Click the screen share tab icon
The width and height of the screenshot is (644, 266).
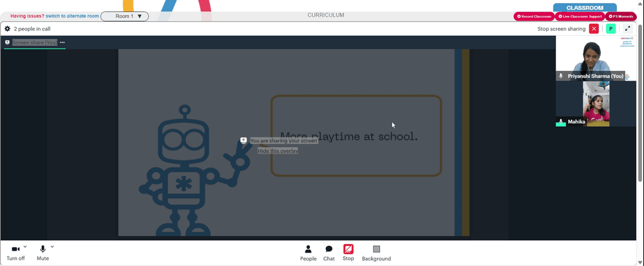tap(7, 43)
